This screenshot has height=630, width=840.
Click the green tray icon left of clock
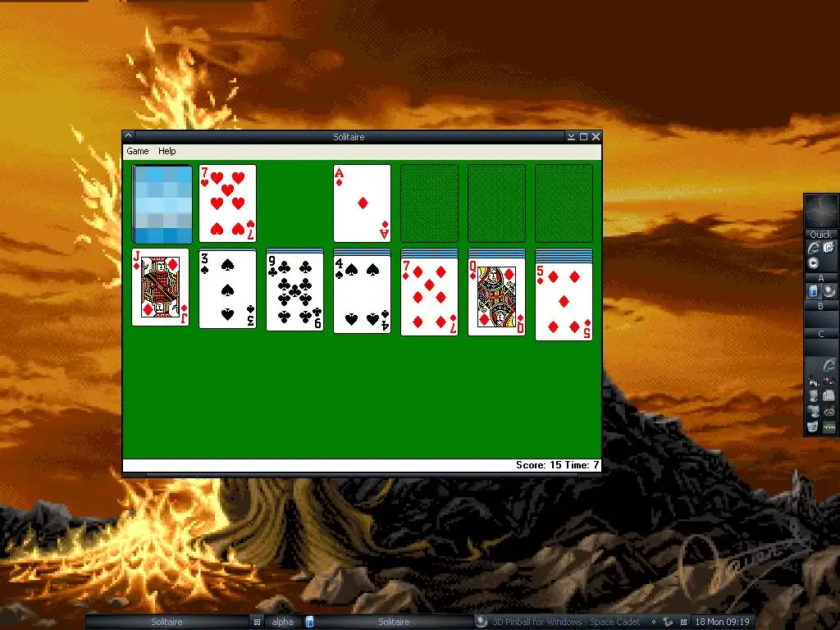tap(668, 622)
